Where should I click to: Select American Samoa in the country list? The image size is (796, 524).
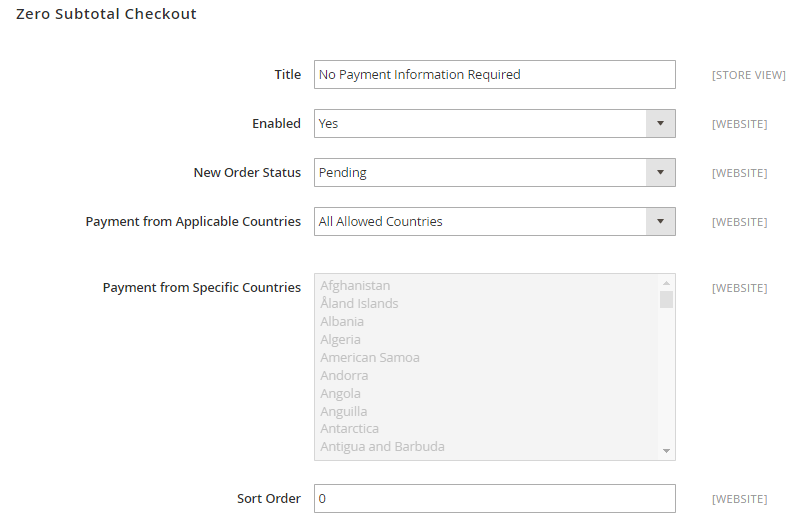click(x=370, y=357)
